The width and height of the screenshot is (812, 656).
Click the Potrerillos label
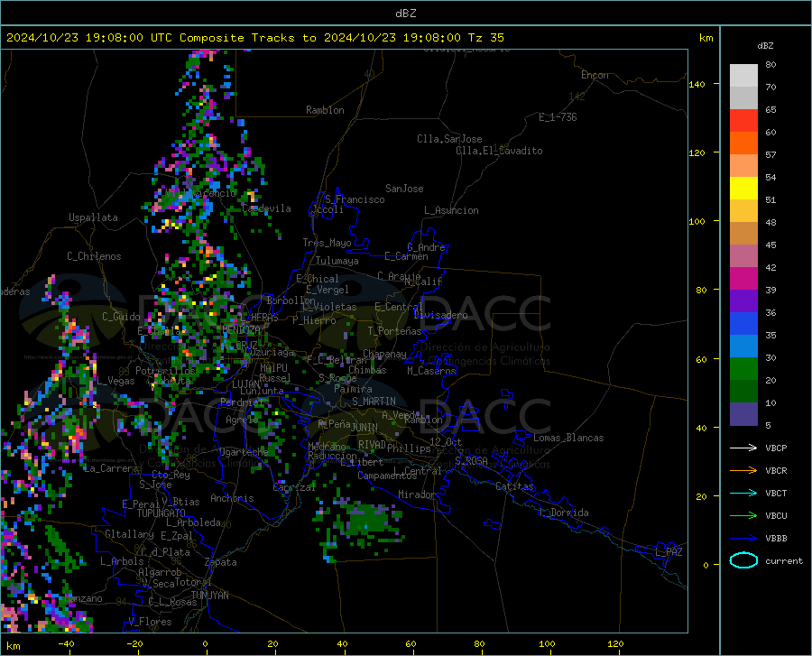point(165,371)
